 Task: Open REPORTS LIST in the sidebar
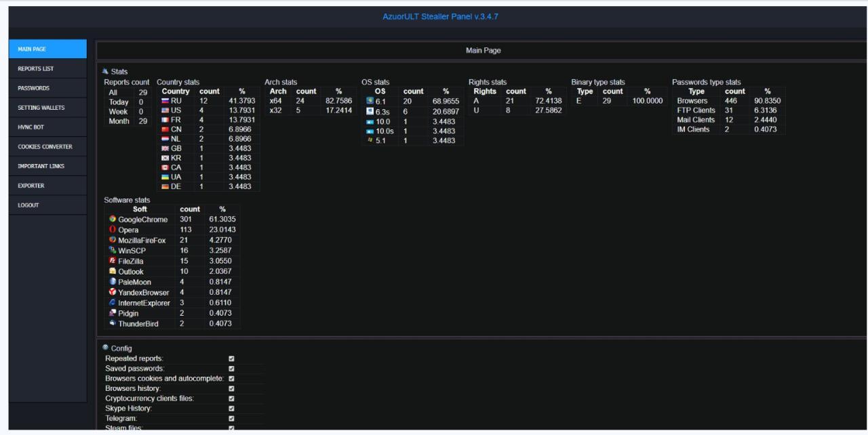(47, 68)
